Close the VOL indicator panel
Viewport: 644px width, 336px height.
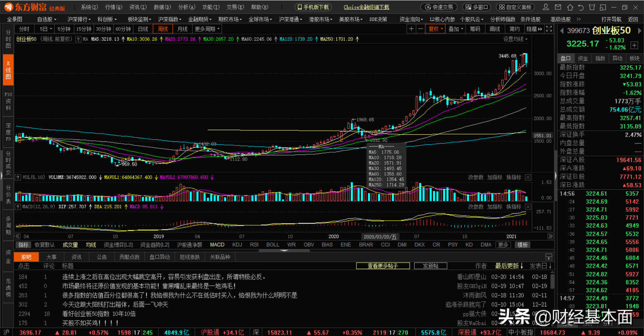point(528,177)
